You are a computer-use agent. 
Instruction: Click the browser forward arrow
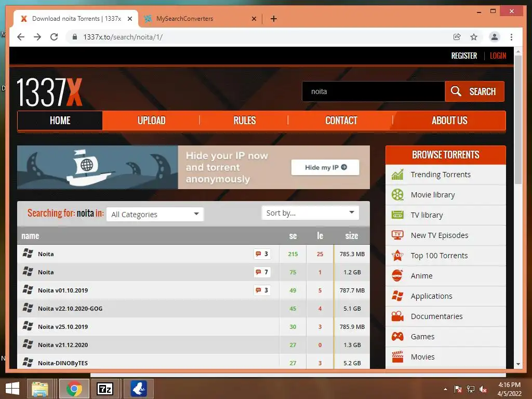pos(37,37)
